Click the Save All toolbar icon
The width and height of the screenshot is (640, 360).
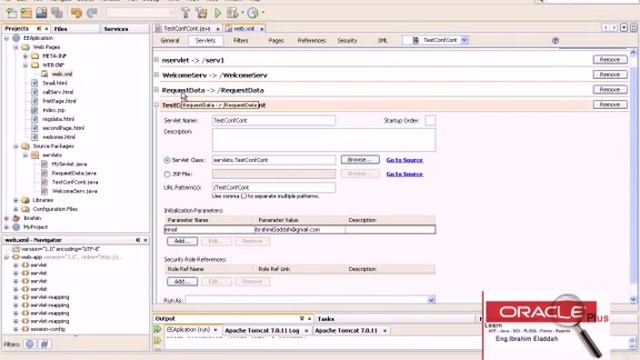pos(57,13)
